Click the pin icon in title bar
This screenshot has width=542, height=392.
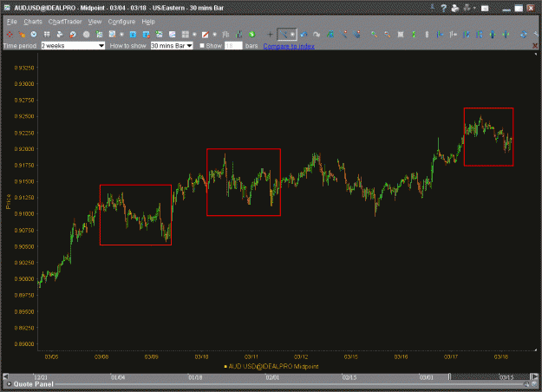433,7
